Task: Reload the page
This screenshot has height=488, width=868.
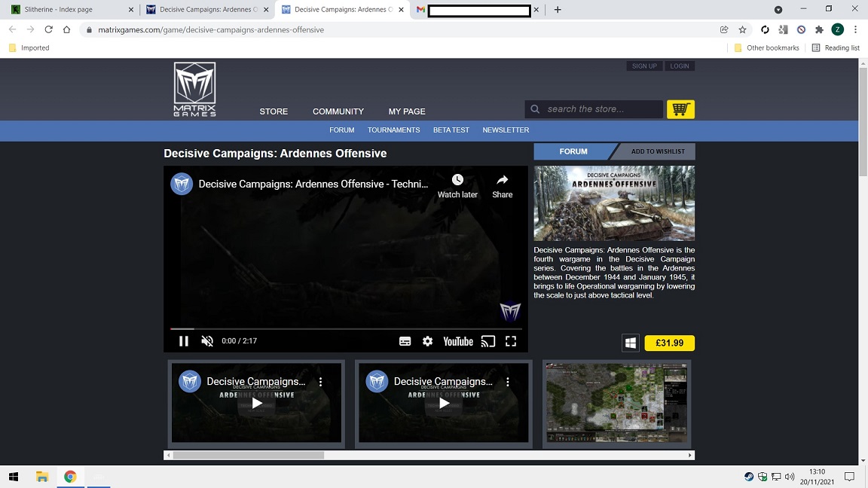Action: point(49,29)
